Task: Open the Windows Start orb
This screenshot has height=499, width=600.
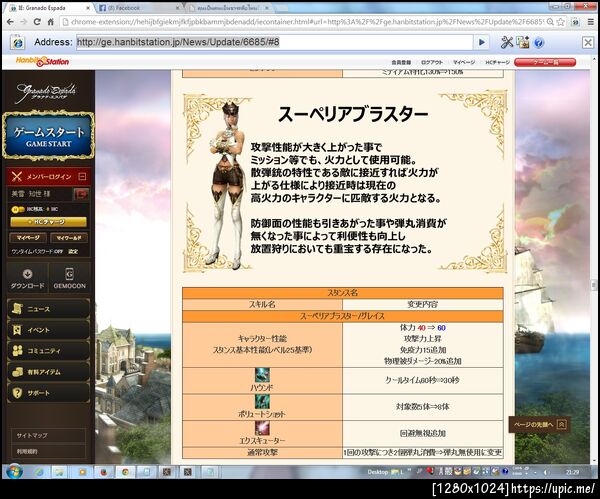Action: 14,472
